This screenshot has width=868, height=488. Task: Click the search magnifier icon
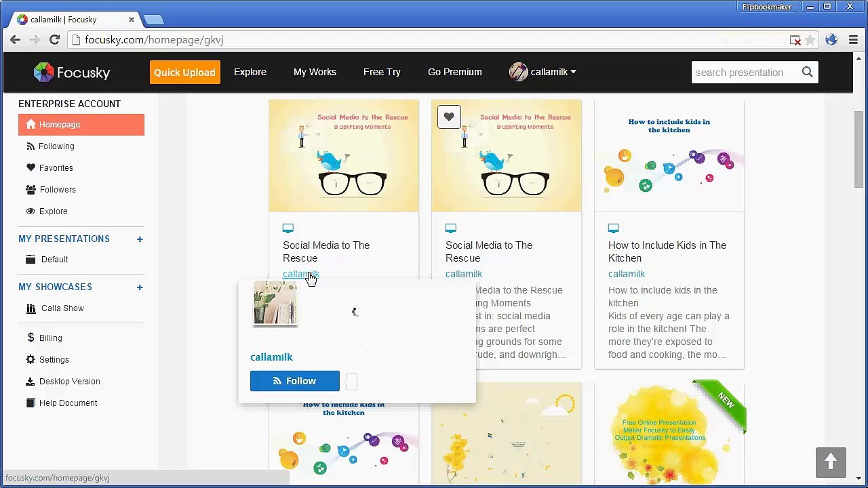coord(807,72)
